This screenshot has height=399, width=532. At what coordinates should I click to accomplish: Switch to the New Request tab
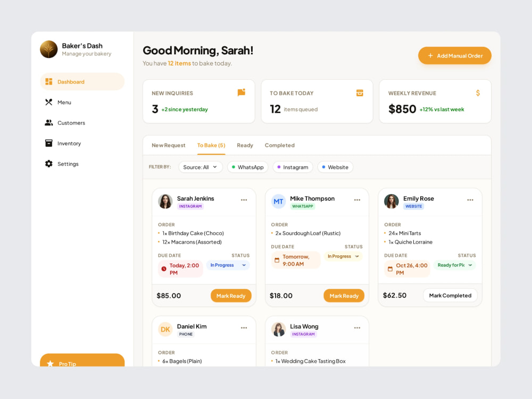coord(168,145)
